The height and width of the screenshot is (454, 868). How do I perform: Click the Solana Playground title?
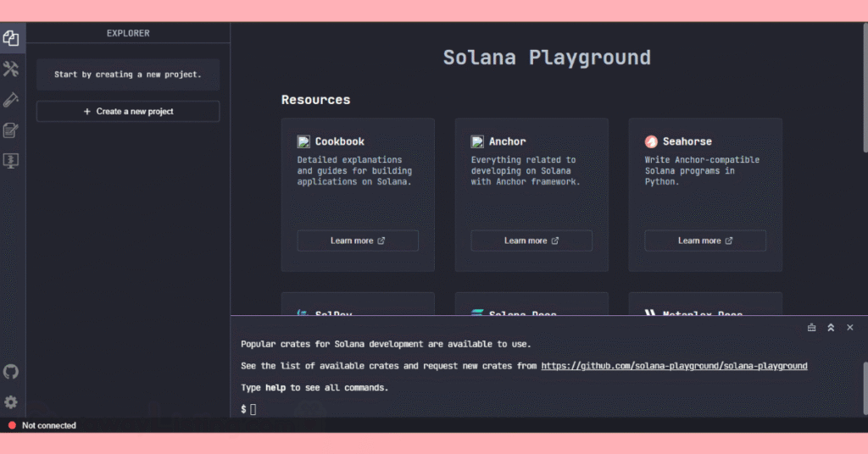547,58
